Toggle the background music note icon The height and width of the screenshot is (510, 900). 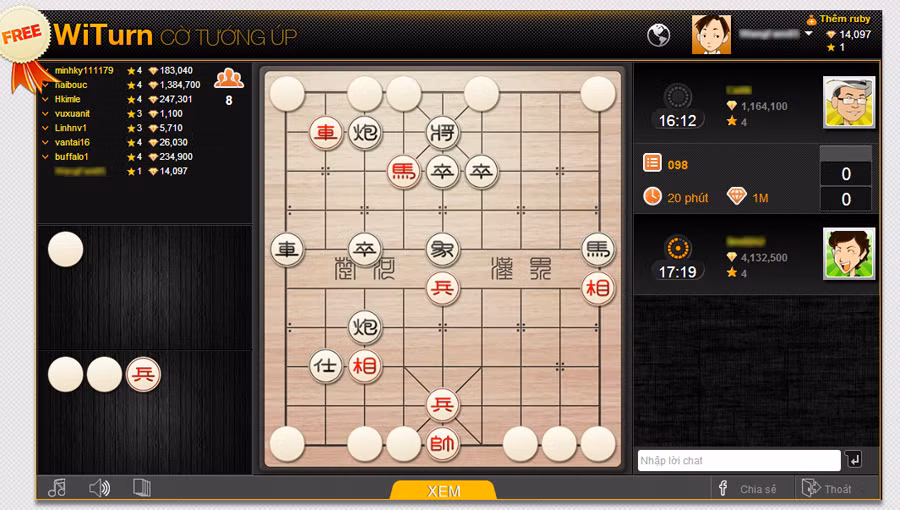coord(57,488)
